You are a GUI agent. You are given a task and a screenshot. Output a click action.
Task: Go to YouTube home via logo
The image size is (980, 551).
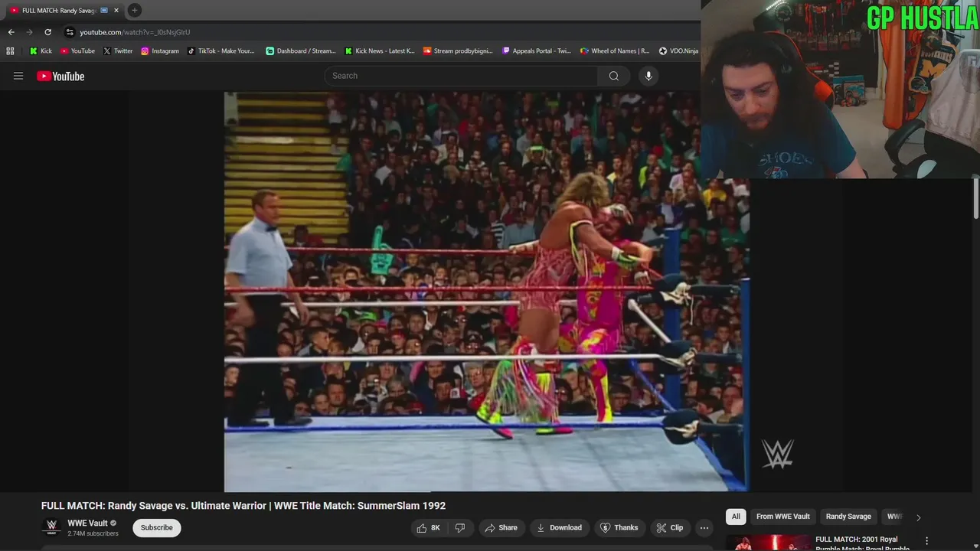coord(60,76)
